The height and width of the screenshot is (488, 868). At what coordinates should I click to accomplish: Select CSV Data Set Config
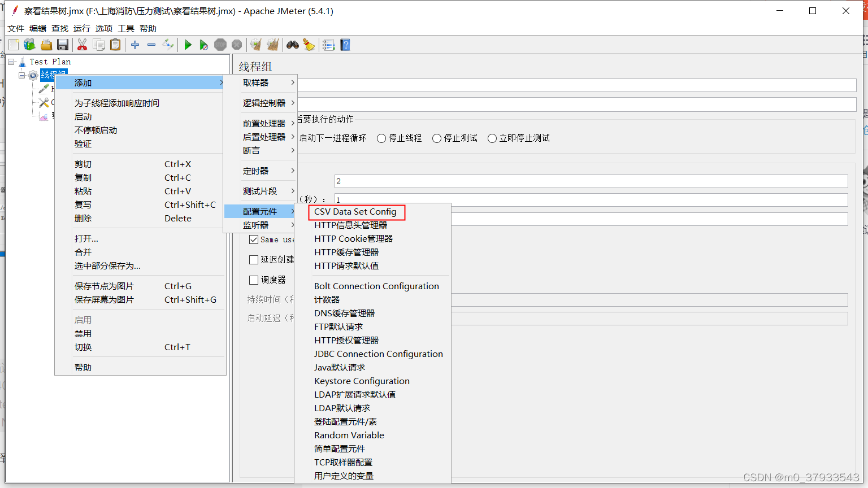[355, 212]
